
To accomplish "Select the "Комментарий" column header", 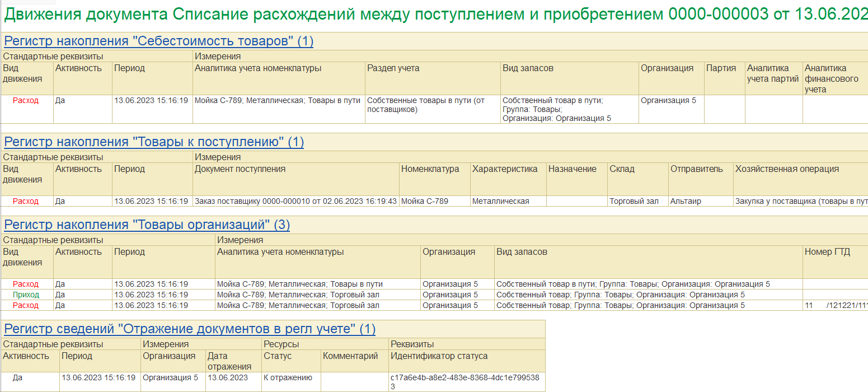I will tap(355, 361).
